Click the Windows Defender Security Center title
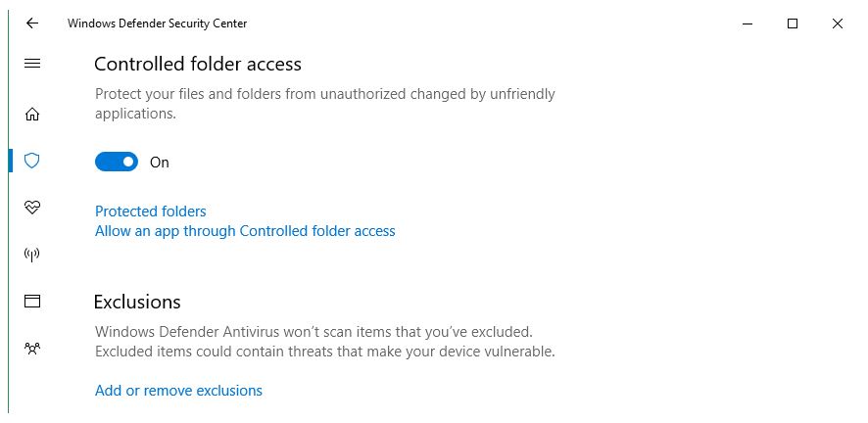 point(157,23)
